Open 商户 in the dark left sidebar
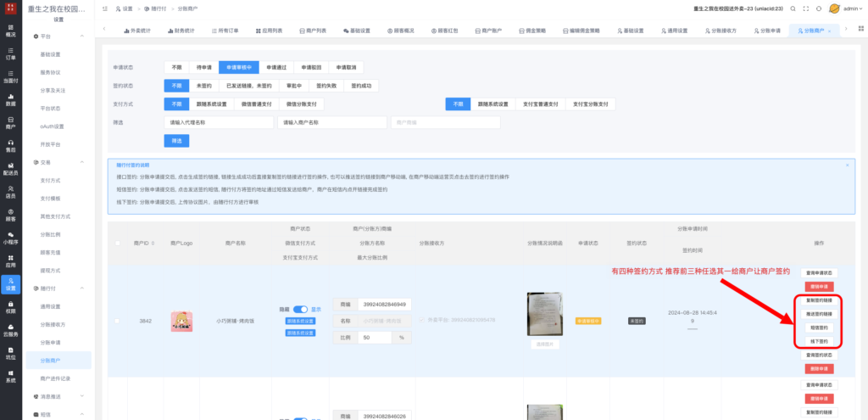This screenshot has width=868, height=420. [10, 122]
